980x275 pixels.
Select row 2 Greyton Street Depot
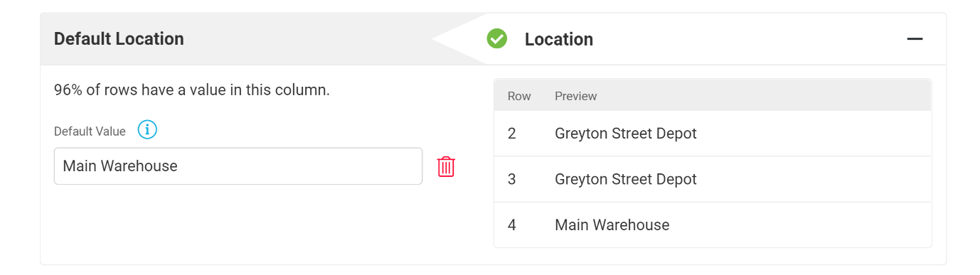(x=713, y=134)
